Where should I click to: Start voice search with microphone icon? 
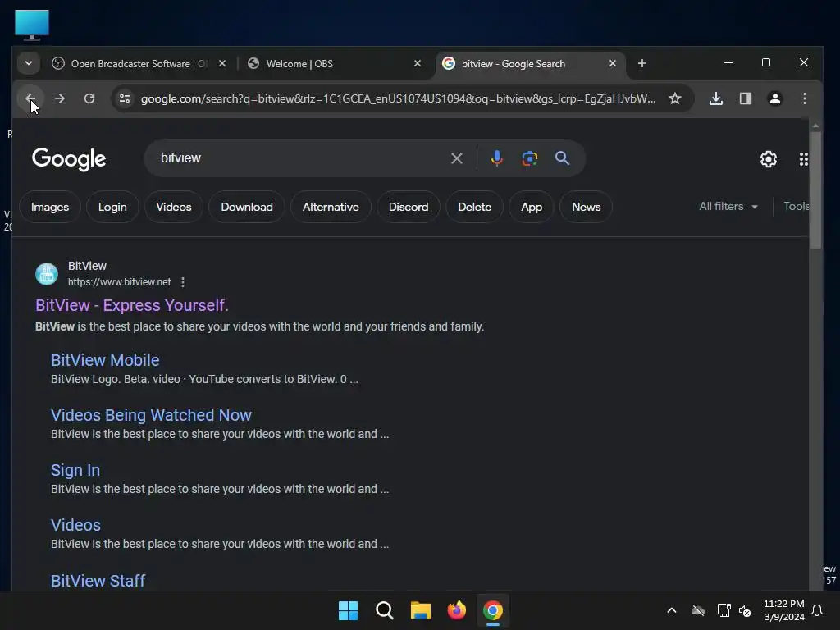496,158
